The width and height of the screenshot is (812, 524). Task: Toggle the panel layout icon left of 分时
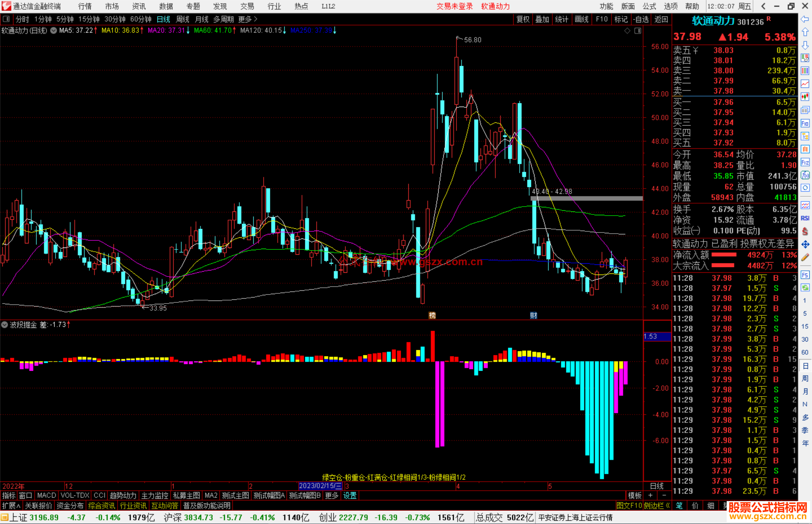pyautogui.click(x=6, y=19)
